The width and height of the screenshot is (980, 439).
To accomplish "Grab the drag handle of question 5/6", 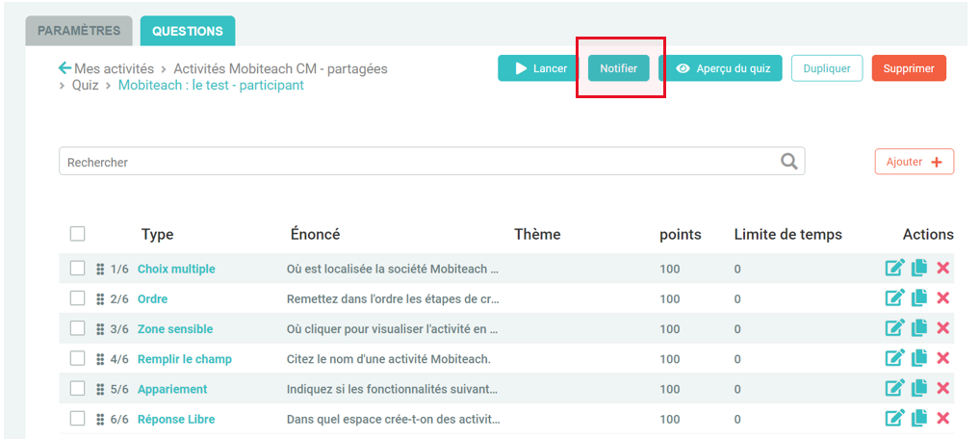I will point(100,389).
